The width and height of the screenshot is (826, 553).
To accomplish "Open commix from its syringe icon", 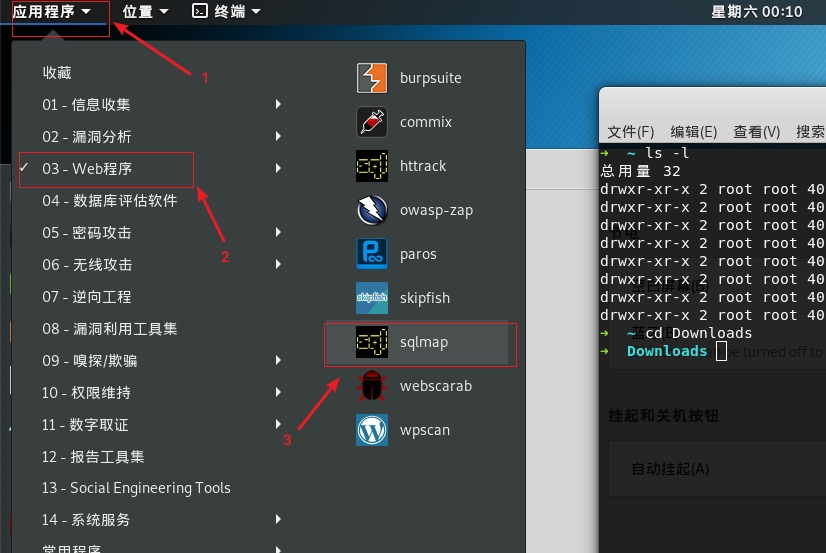I will tap(372, 122).
